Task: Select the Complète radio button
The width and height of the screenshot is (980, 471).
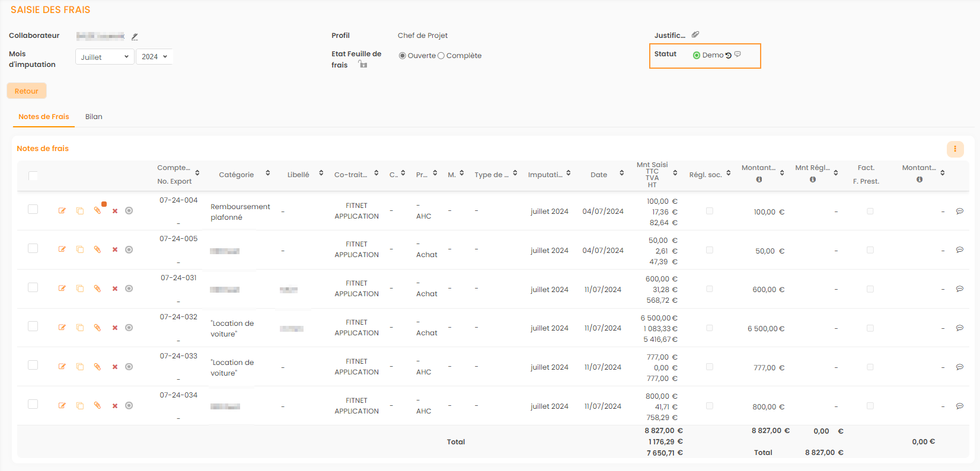Action: [x=441, y=56]
